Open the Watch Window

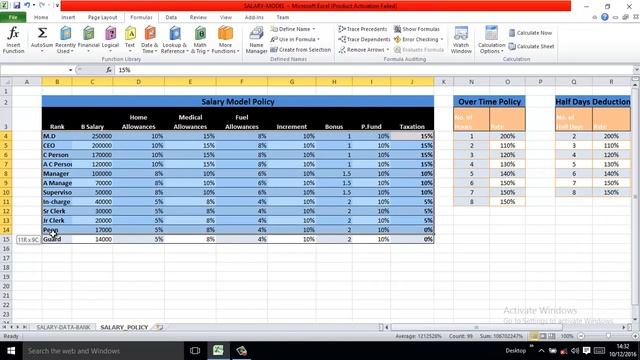click(x=461, y=40)
